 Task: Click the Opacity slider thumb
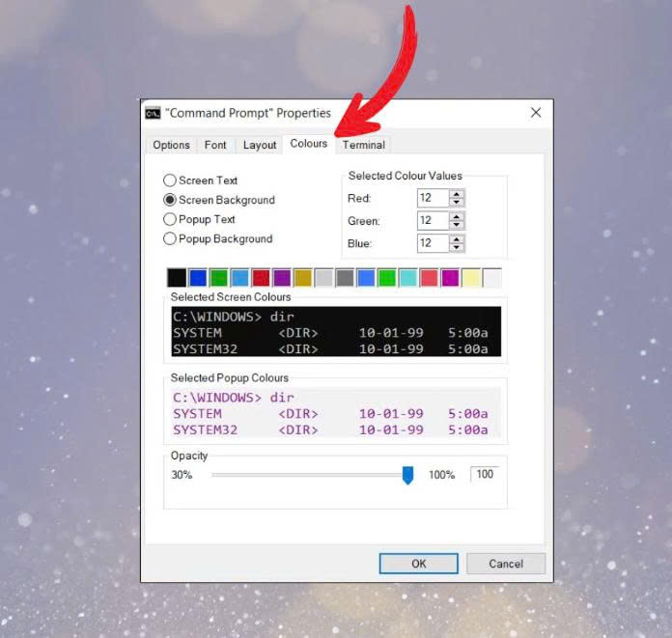click(408, 476)
